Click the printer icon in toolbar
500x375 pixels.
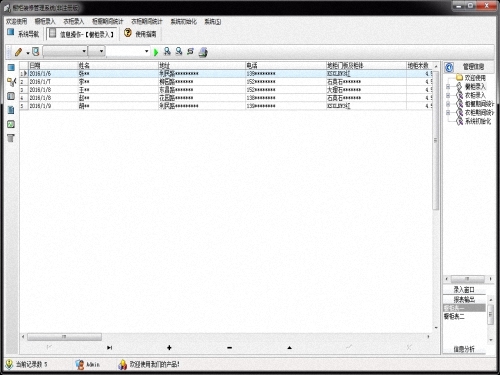click(203, 52)
